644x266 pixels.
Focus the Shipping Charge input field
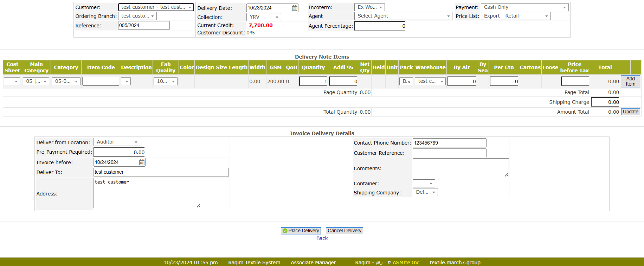pos(605,102)
